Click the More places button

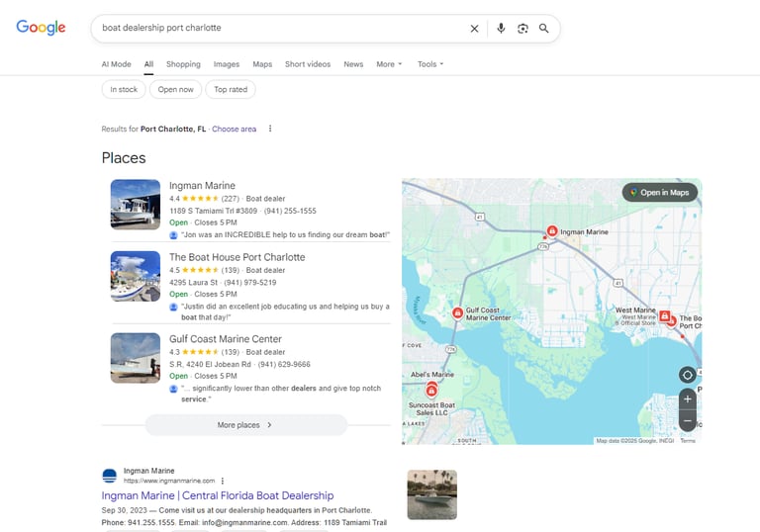coord(246,425)
